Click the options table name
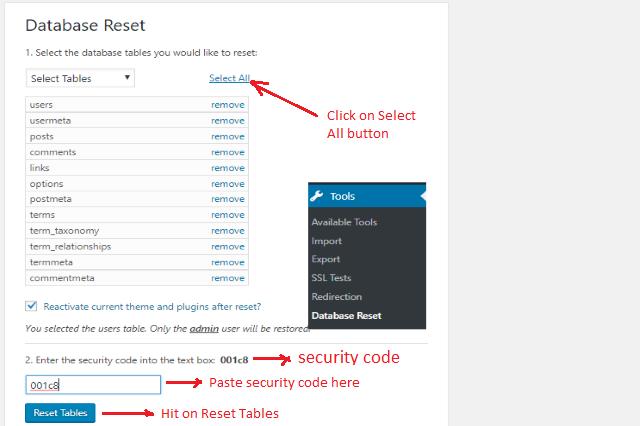Image resolution: width=640 pixels, height=426 pixels. click(x=47, y=184)
